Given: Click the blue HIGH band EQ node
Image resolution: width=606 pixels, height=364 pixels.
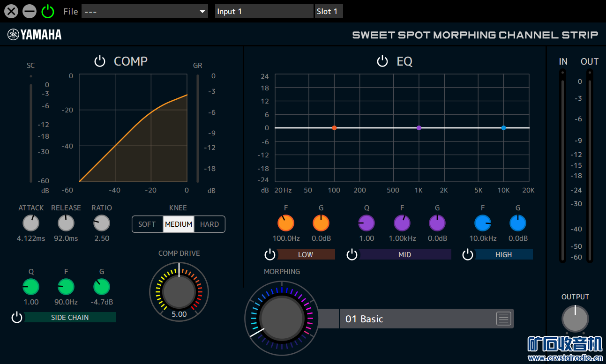Looking at the screenshot, I should 503,128.
